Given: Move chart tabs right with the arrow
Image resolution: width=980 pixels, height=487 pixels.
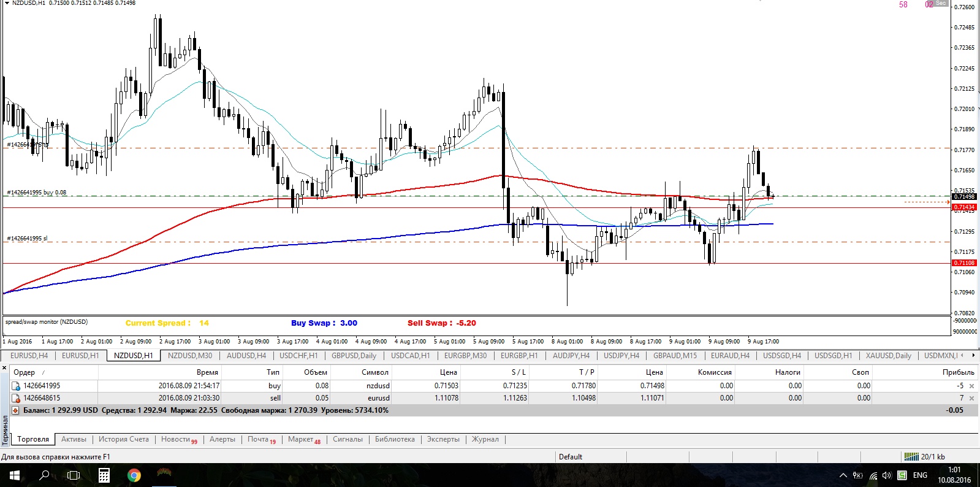Looking at the screenshot, I should (974, 355).
